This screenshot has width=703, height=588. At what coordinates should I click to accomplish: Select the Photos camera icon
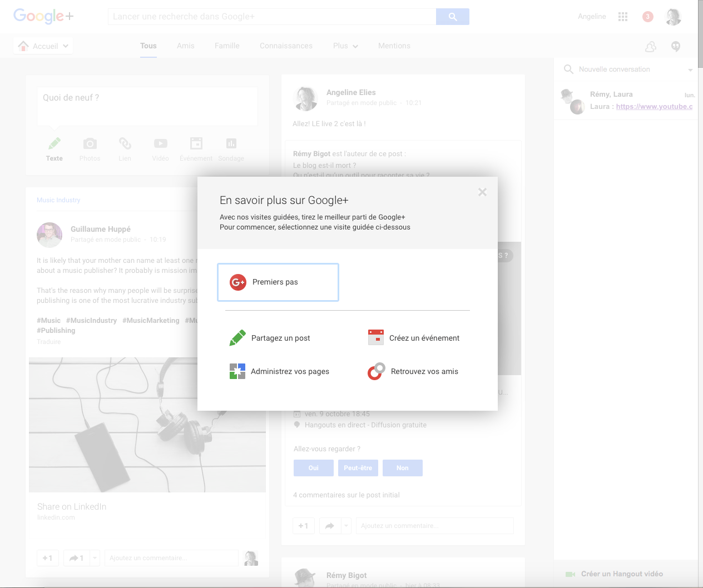point(90,144)
